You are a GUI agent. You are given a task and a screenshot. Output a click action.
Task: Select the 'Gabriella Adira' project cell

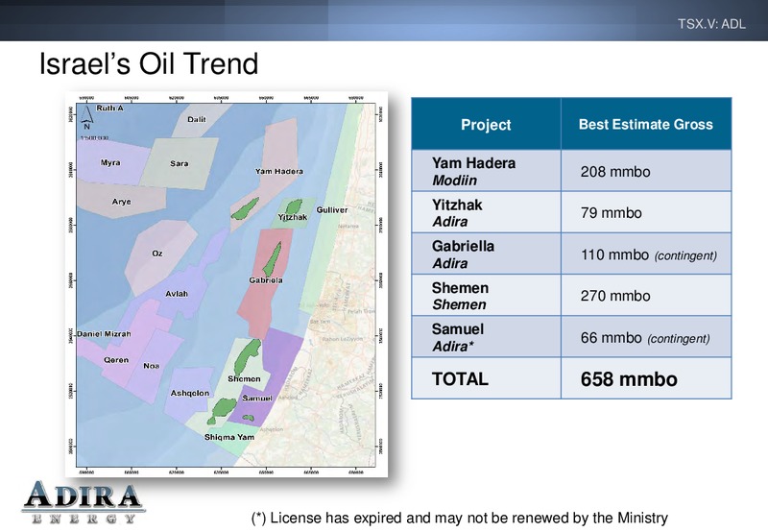coord(486,254)
